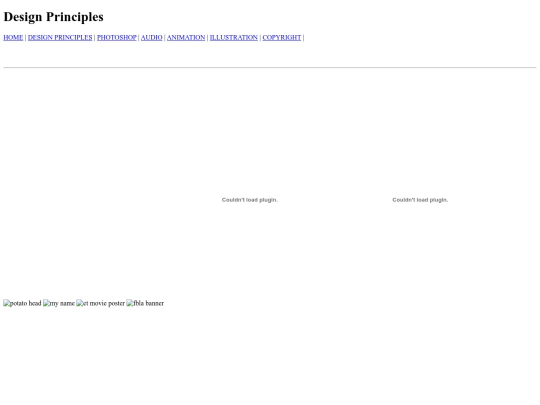This screenshot has height=405, width=540.
Task: Click the first "Couldn't load plugin" message
Action: tap(250, 200)
